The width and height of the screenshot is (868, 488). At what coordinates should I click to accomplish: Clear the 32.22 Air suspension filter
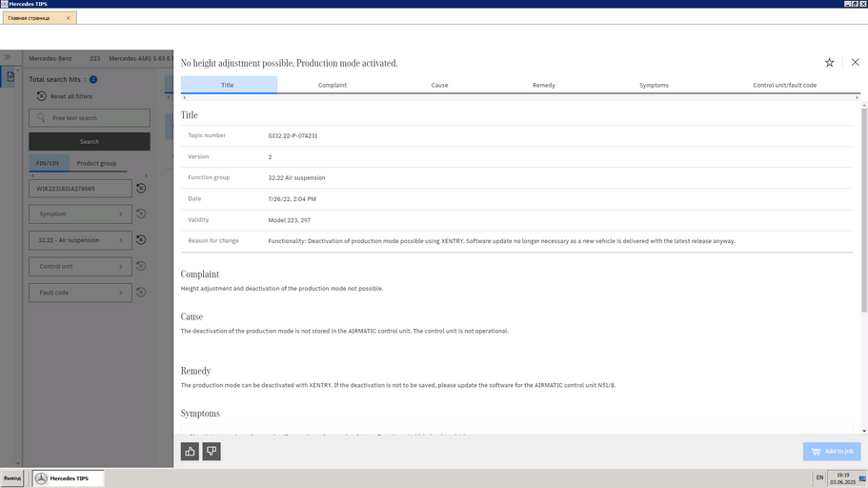[x=141, y=240]
